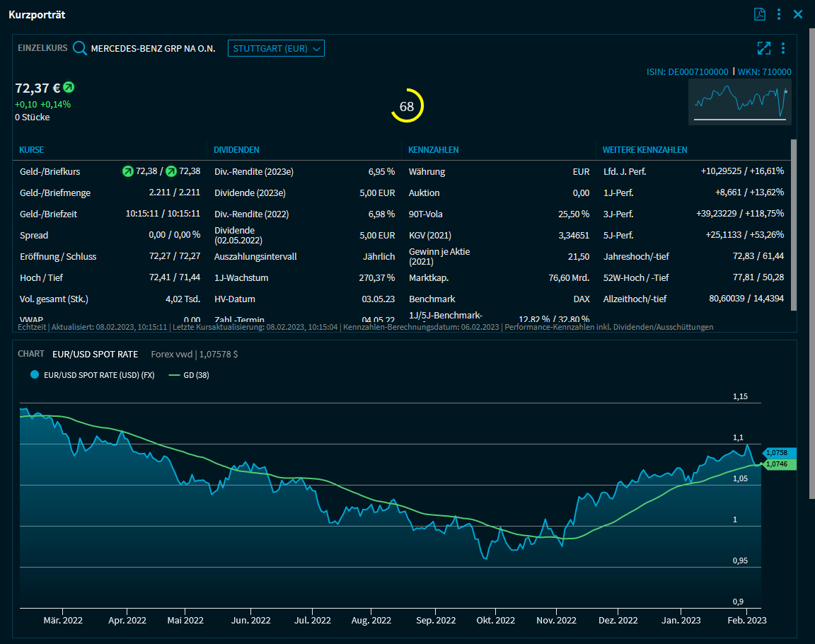Click green trend arrow beside 72,37 €
The height and width of the screenshot is (644, 815).
(69, 87)
